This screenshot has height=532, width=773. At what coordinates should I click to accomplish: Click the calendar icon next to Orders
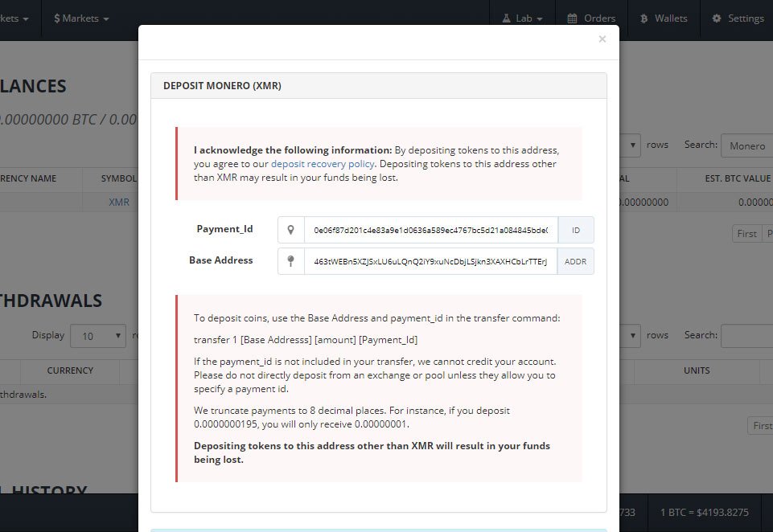pos(572,18)
